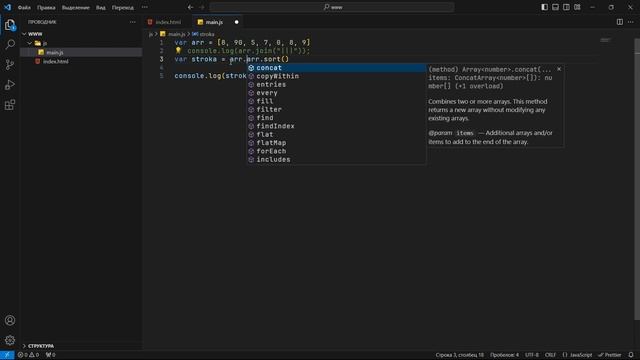Click the ports indicator in status bar
This screenshot has width=640, height=360.
51,355
